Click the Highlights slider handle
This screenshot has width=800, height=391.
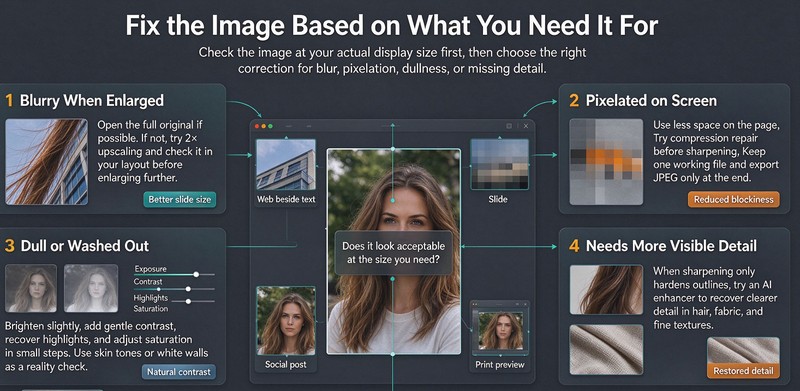click(188, 301)
